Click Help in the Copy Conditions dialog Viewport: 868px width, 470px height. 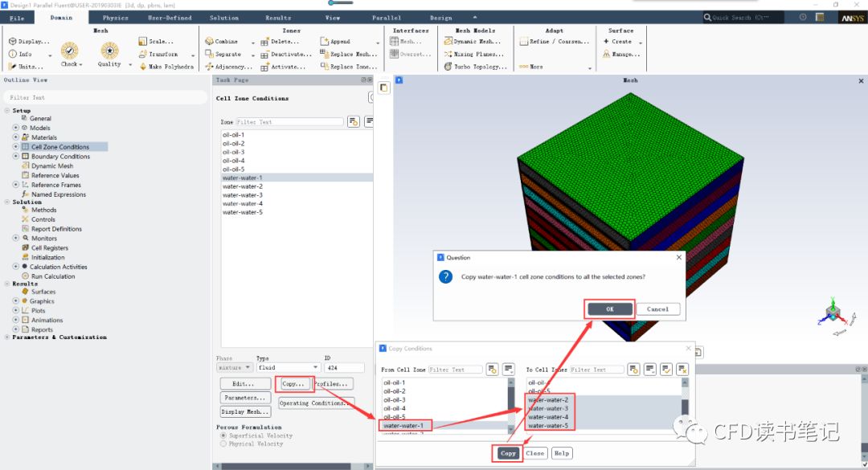[x=561, y=453]
